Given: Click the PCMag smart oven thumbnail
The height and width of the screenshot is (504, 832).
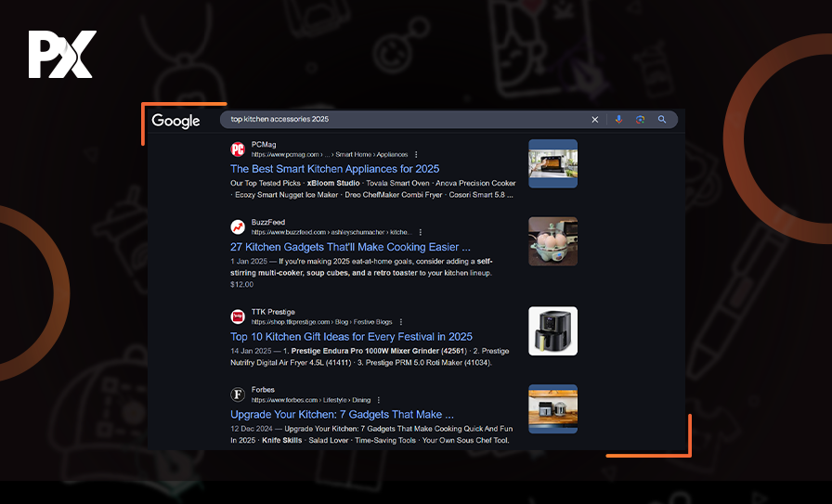Looking at the screenshot, I should coord(552,163).
